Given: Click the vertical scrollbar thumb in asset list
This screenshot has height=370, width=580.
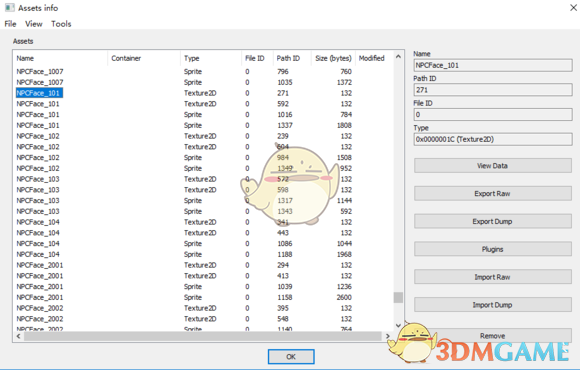Looking at the screenshot, I should 398,297.
